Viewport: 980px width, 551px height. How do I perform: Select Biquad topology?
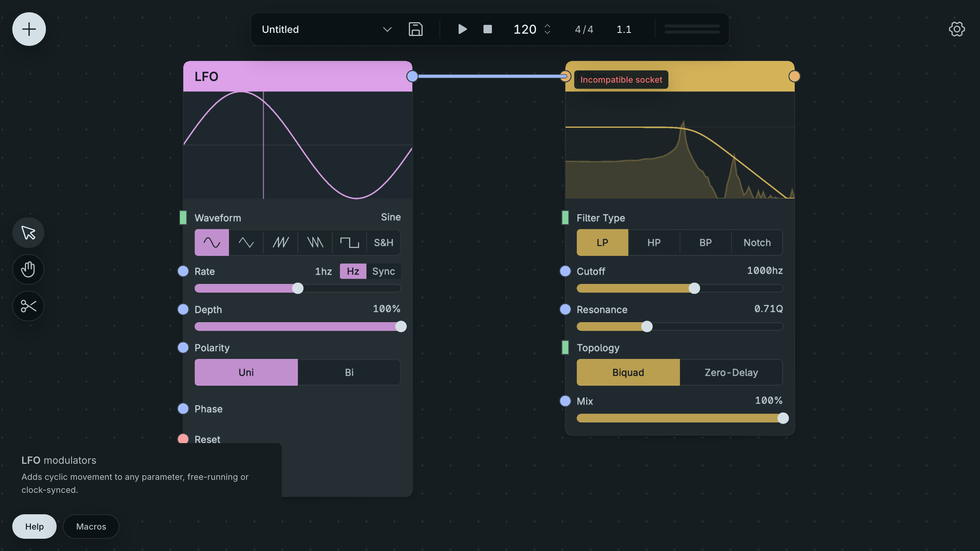coord(628,372)
